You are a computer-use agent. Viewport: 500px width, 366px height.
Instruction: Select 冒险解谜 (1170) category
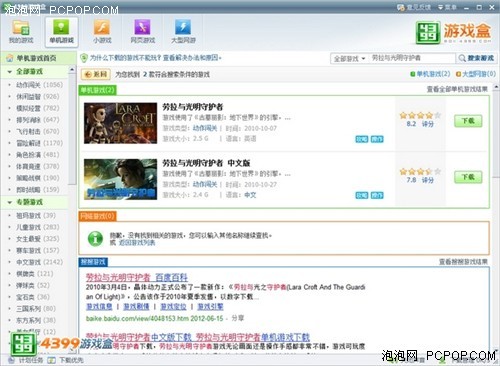coord(39,143)
